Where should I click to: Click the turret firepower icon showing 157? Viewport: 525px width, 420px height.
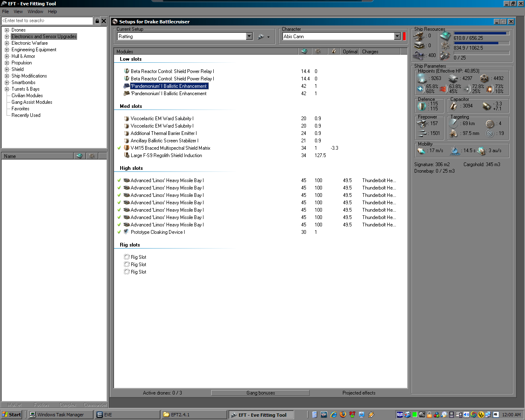pyautogui.click(x=422, y=123)
